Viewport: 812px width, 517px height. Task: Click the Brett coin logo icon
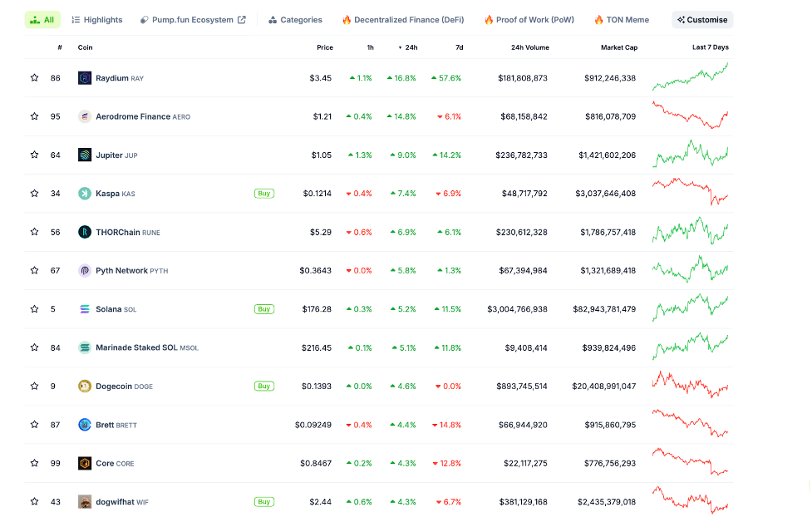(x=85, y=425)
